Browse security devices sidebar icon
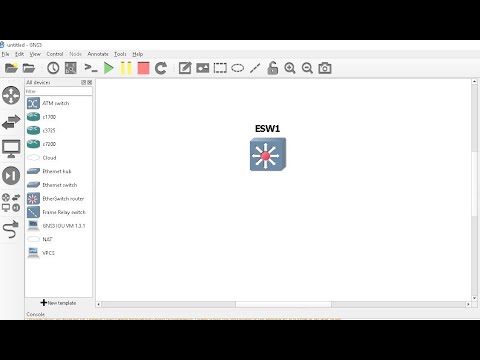The width and height of the screenshot is (480, 360). click(11, 176)
